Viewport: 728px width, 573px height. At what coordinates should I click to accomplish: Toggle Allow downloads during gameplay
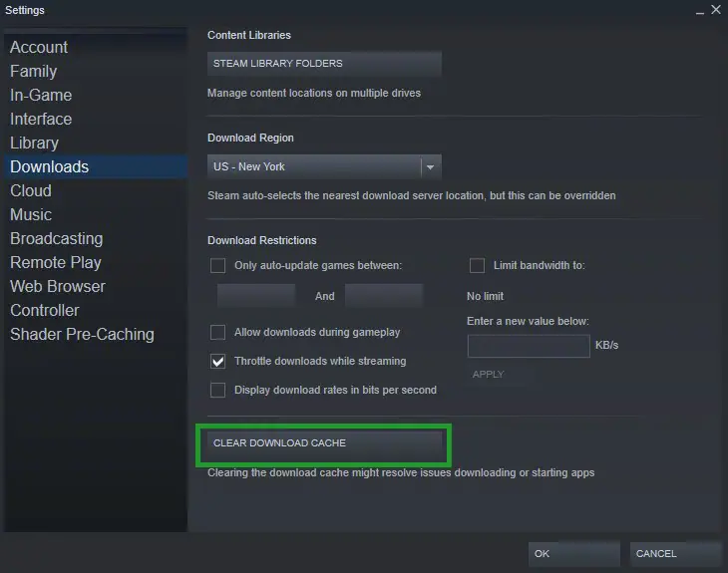tap(217, 332)
